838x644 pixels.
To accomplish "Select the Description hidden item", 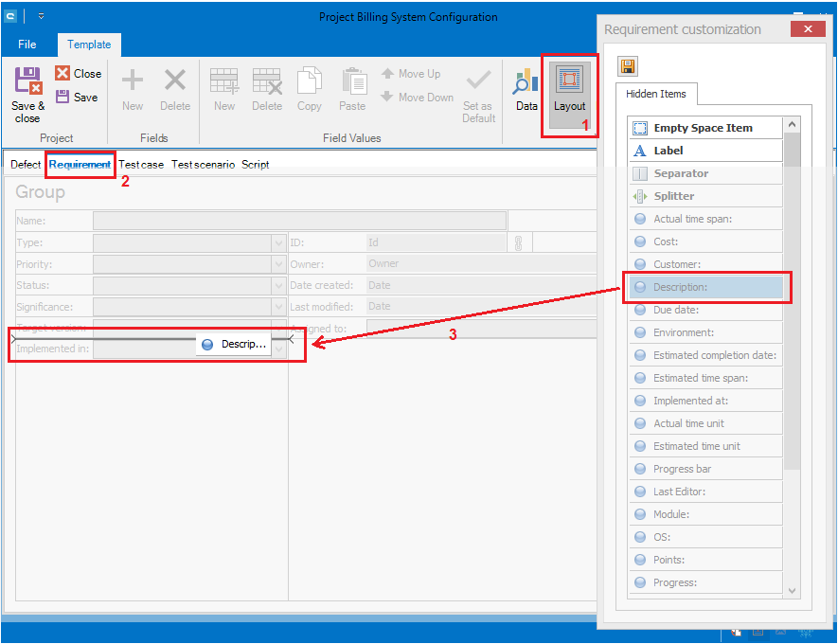I will pyautogui.click(x=705, y=287).
